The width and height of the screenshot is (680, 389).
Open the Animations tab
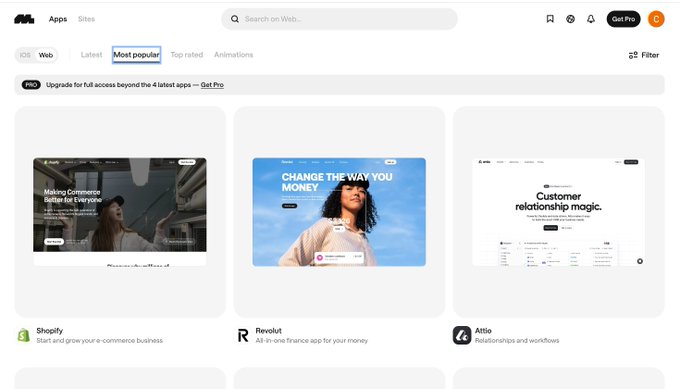tap(233, 55)
